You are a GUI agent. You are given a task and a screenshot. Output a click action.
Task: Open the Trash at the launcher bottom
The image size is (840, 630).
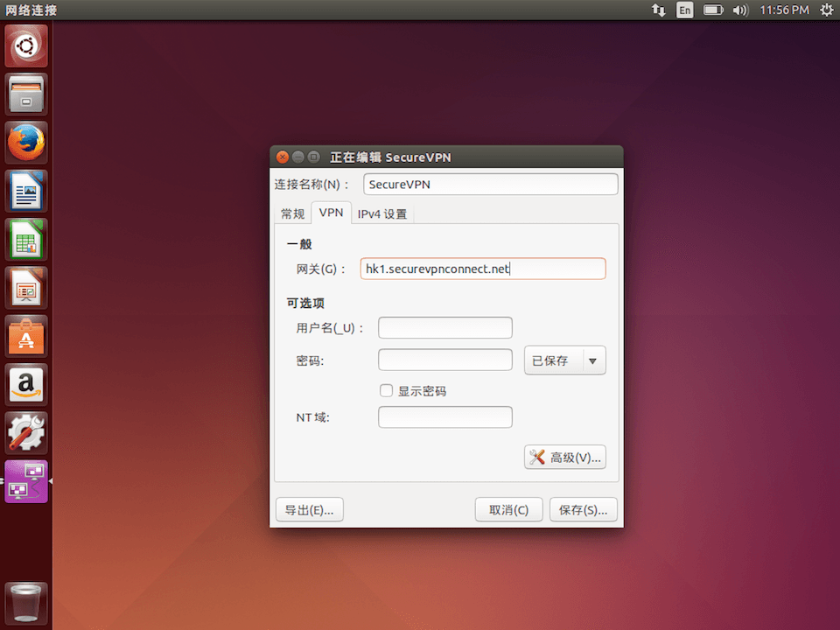25,602
